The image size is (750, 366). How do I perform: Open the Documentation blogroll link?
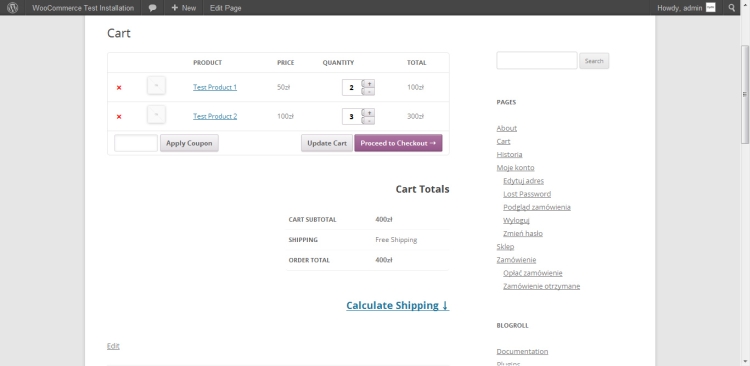click(x=522, y=351)
